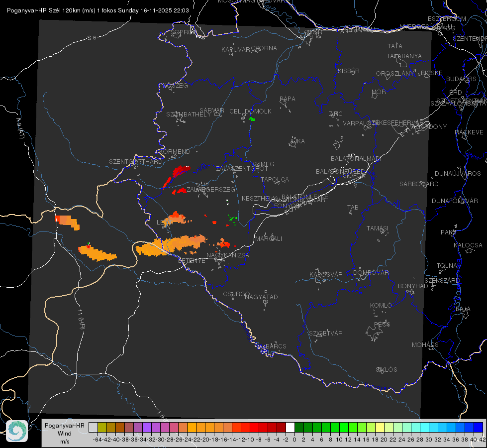Click the LETENYE city label
Image resolution: width=487 pixels, height=448 pixels.
pos(192,260)
